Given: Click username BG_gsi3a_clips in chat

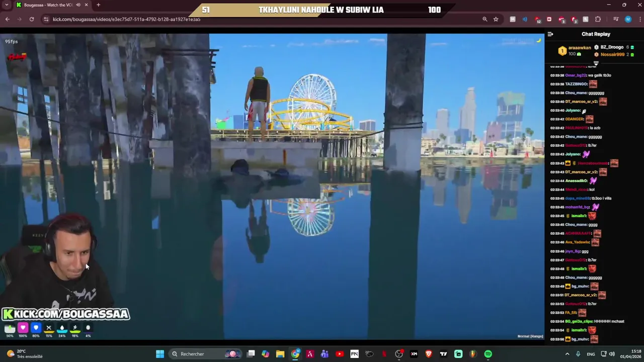Looking at the screenshot, I should pos(579,321).
